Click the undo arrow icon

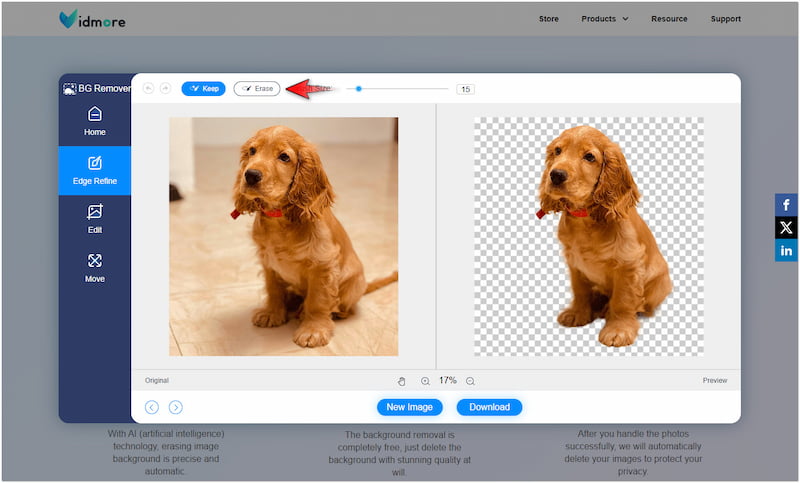click(x=149, y=88)
